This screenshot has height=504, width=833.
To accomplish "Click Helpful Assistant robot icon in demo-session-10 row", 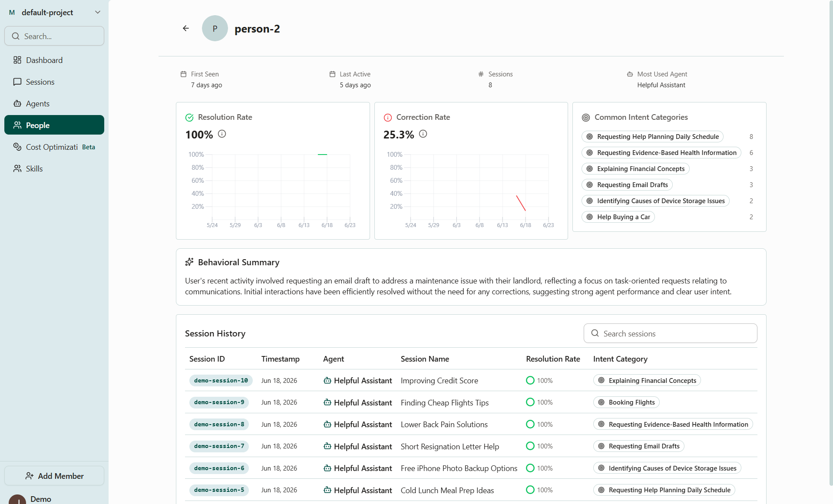I will 327,380.
